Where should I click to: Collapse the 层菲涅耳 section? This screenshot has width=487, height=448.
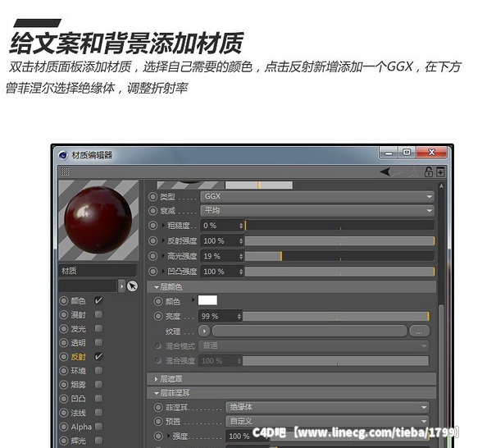click(x=157, y=393)
